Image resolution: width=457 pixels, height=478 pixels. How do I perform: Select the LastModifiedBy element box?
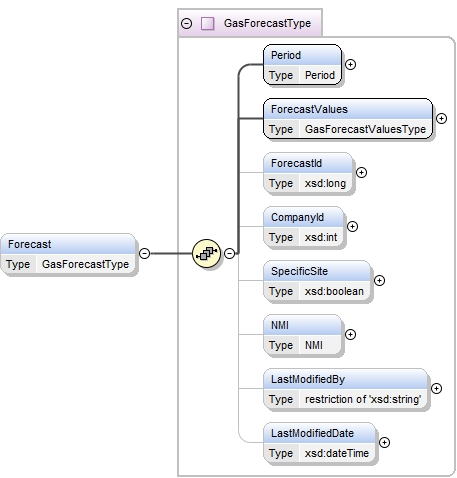[x=345, y=389]
